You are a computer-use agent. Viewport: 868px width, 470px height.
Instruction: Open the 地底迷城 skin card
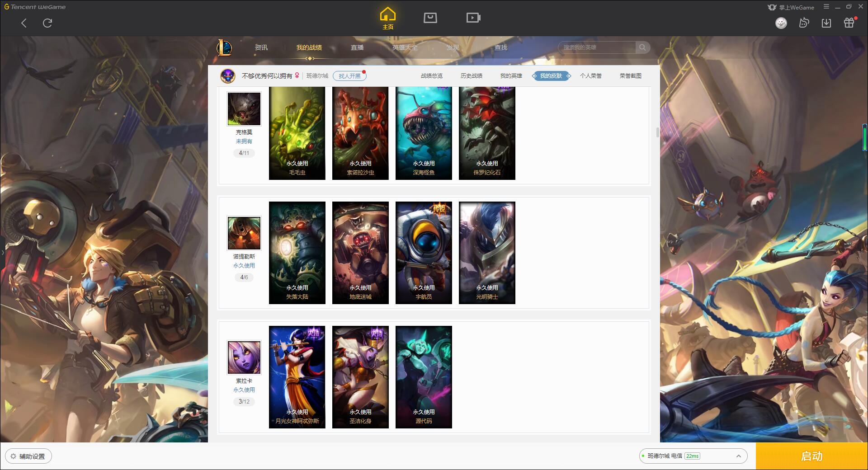tap(360, 253)
